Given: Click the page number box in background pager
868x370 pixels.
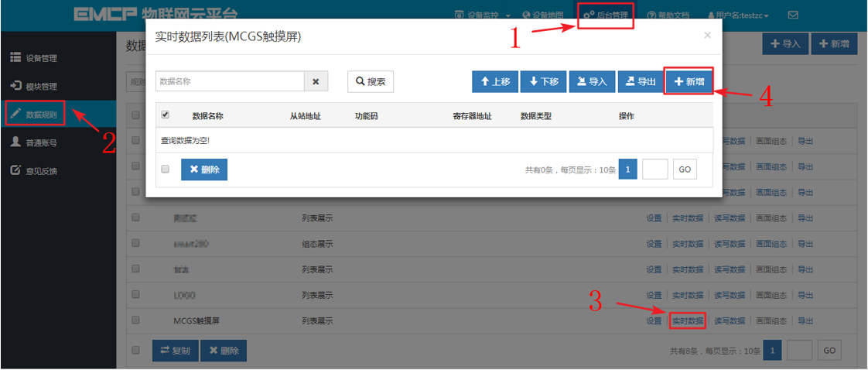Looking at the screenshot, I should tap(799, 351).
